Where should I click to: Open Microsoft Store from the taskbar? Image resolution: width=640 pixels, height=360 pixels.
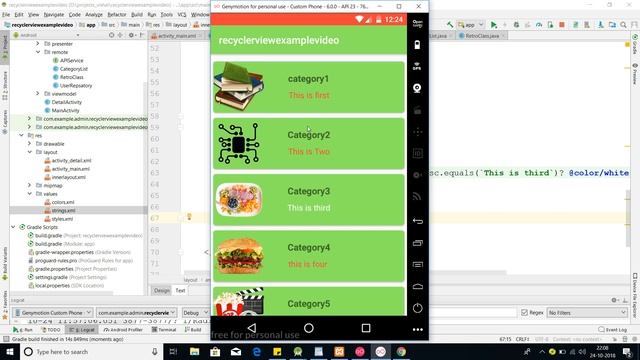click(x=215, y=351)
